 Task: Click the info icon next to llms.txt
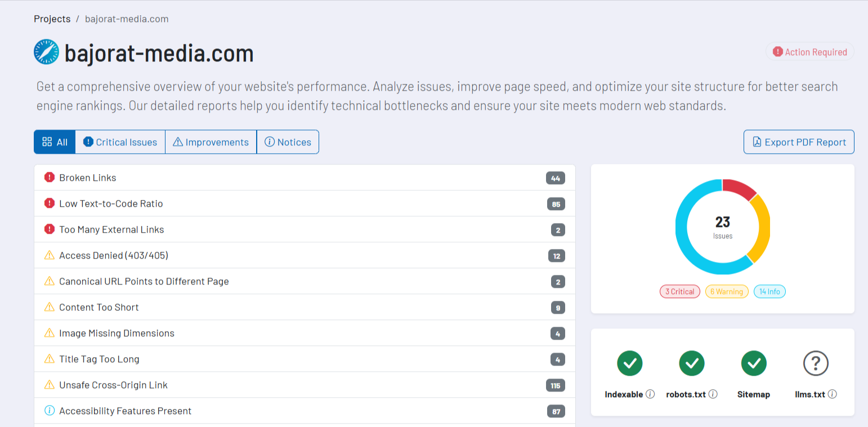[833, 394]
